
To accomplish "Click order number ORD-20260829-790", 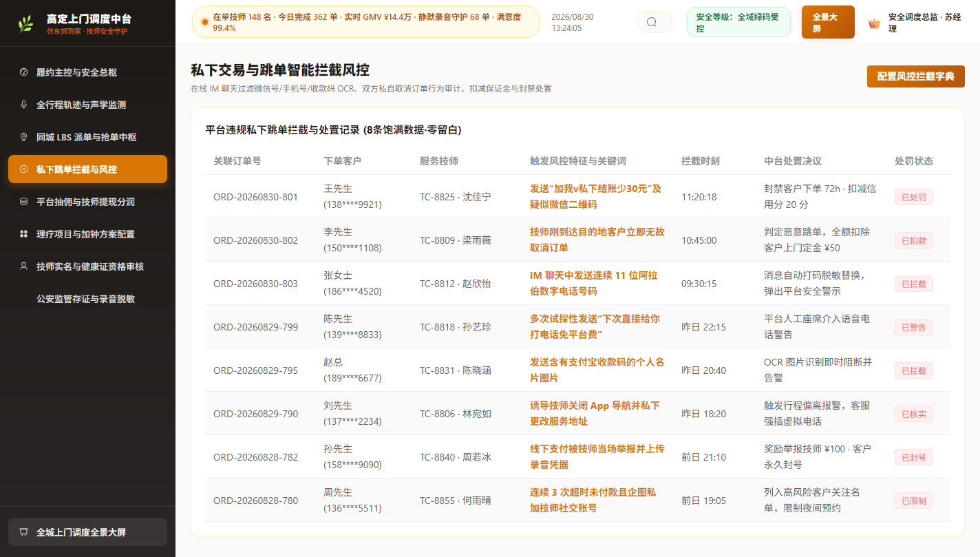I will pyautogui.click(x=255, y=414).
